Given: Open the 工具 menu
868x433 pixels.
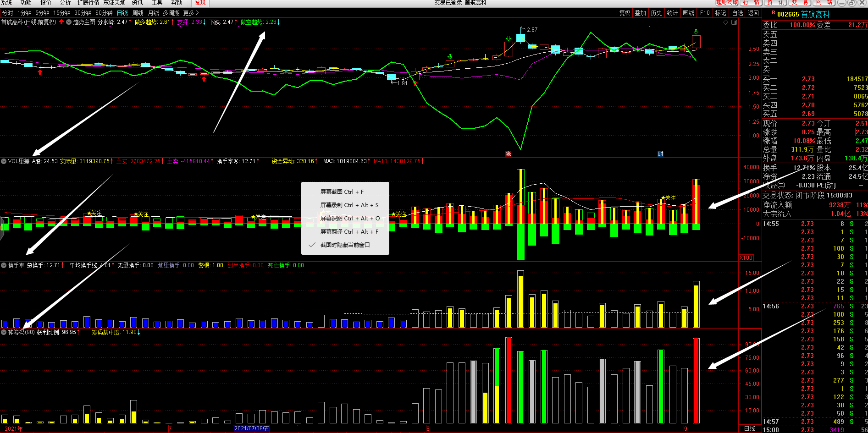Looking at the screenshot, I should click(x=157, y=3).
